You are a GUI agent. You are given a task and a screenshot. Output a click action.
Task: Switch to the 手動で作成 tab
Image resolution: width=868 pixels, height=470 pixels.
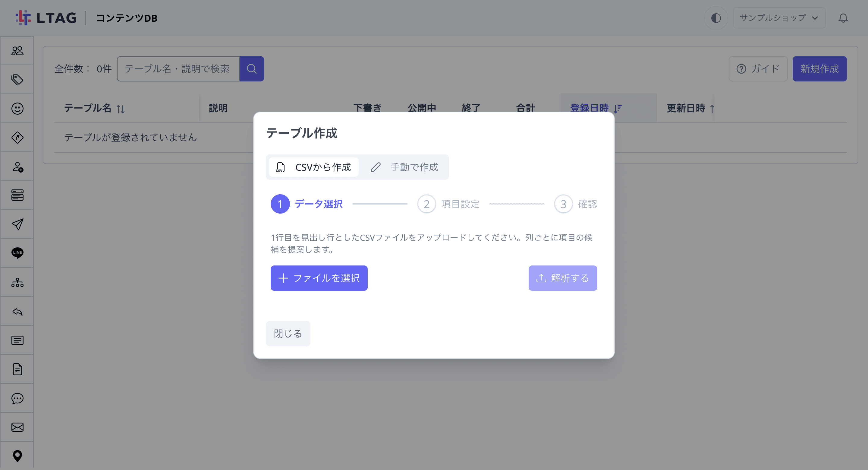(404, 167)
